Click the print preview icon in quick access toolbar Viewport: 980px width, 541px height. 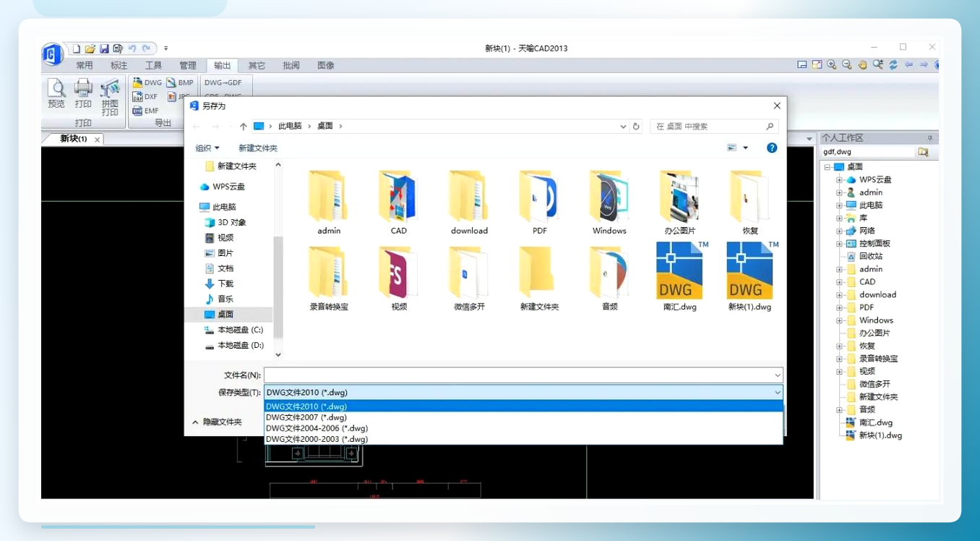pyautogui.click(x=117, y=48)
